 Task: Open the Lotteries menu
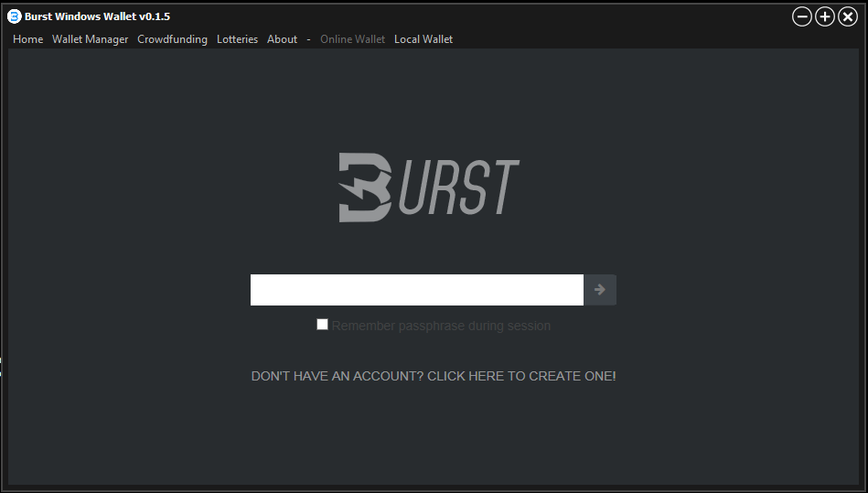(x=237, y=39)
